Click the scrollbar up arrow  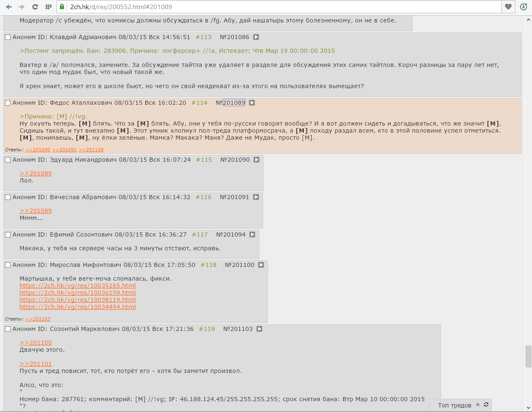(528, 20)
